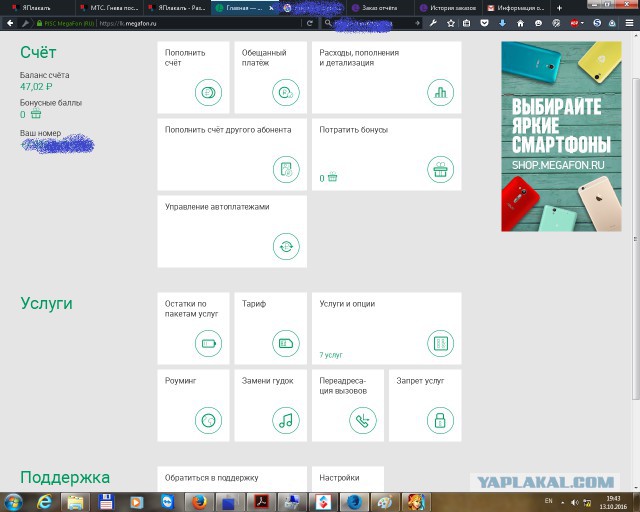Click the Услуги и опции list icon
Viewport: 640px width, 512px height.
(440, 343)
